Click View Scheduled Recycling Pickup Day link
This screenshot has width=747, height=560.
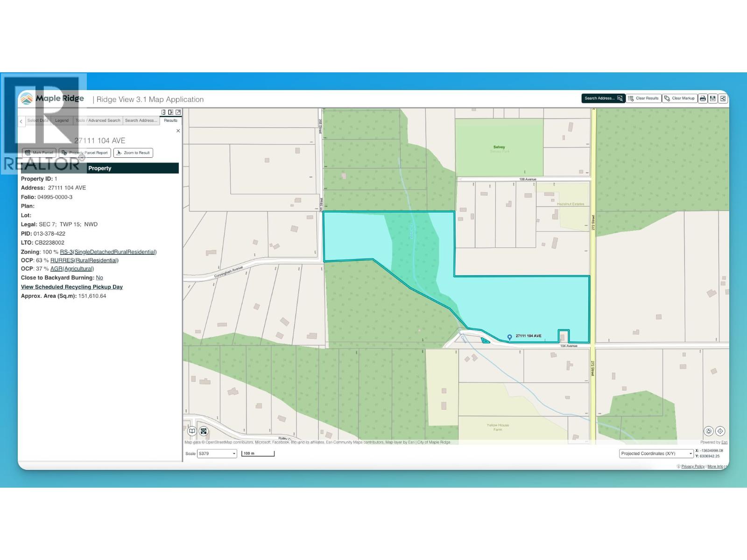(72, 287)
